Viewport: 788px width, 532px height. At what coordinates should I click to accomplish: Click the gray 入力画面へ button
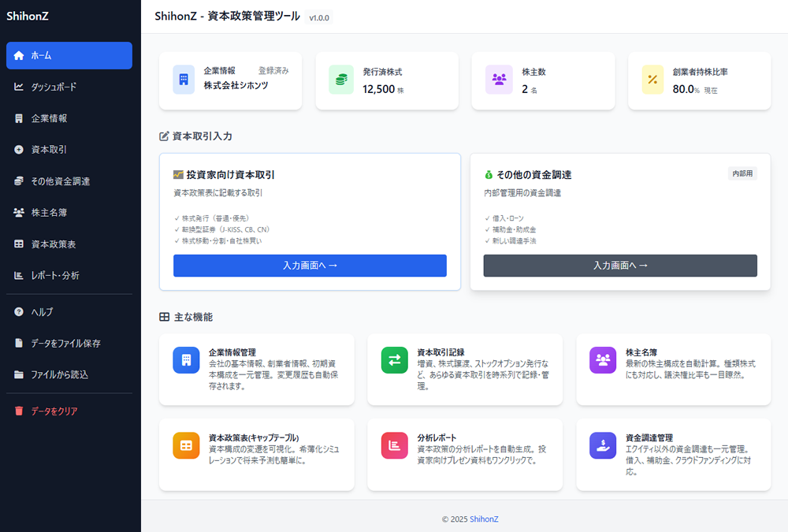click(620, 266)
